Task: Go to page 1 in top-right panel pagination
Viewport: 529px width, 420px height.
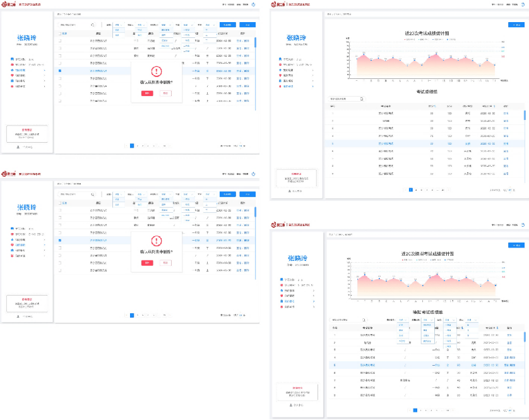Action: point(410,189)
